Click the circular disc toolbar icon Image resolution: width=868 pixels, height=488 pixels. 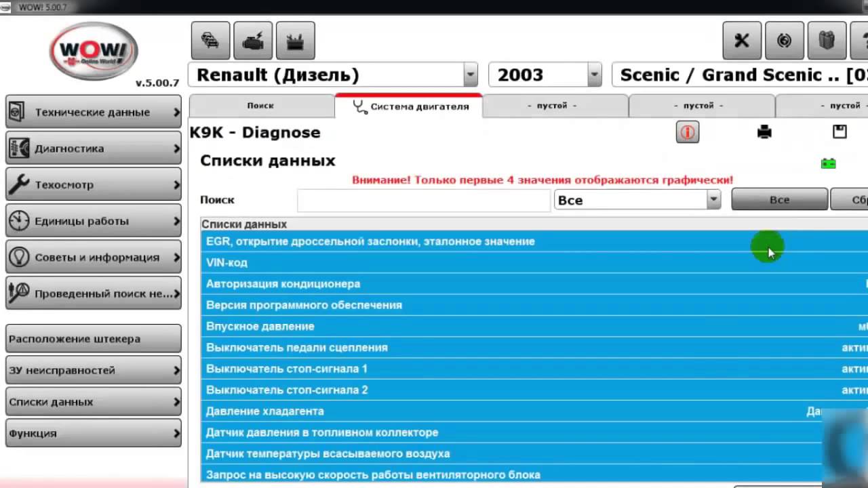point(785,41)
